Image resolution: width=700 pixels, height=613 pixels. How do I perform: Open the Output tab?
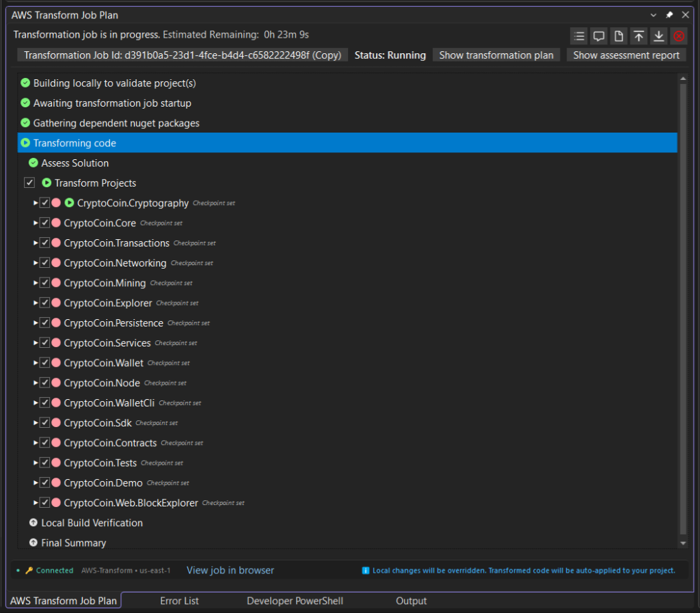pyautogui.click(x=411, y=601)
